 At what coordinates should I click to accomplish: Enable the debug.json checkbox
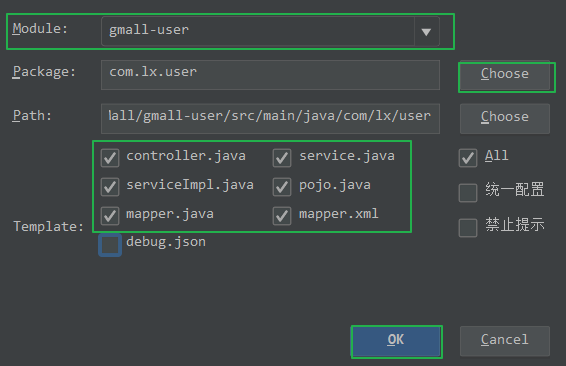pyautogui.click(x=110, y=245)
